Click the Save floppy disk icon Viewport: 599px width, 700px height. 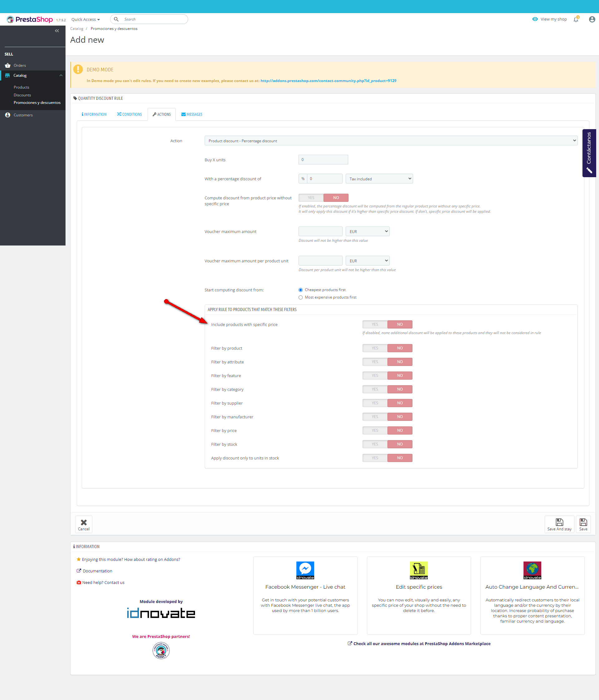583,522
